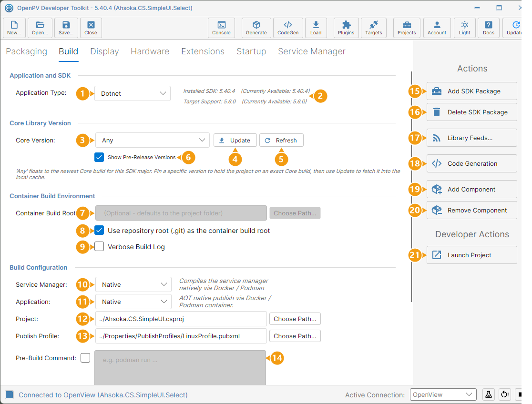This screenshot has width=532, height=404.
Task: Save the project using the Save icon
Action: pos(66,28)
